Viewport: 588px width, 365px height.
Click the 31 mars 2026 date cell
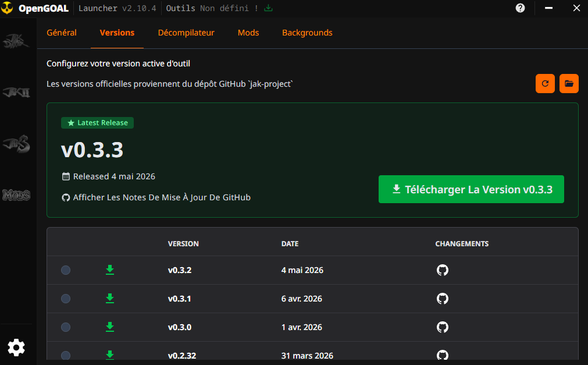tap(307, 355)
